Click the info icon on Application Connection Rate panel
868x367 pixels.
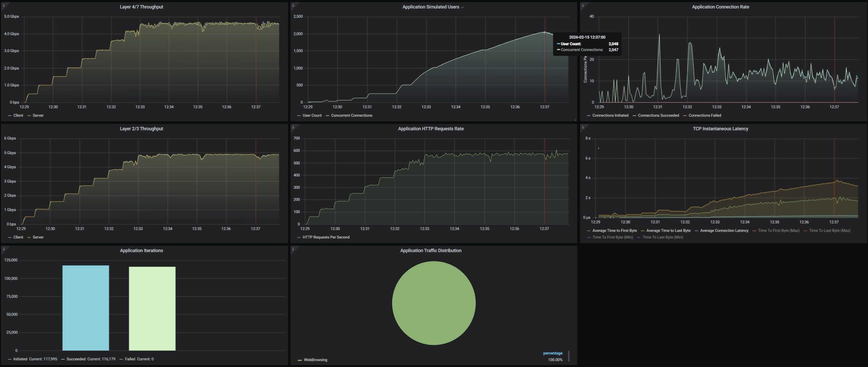pos(583,5)
